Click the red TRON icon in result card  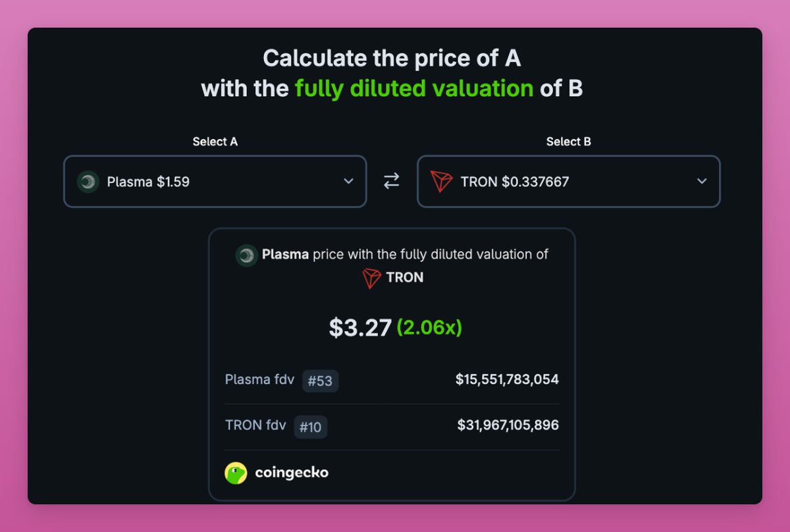(x=372, y=278)
